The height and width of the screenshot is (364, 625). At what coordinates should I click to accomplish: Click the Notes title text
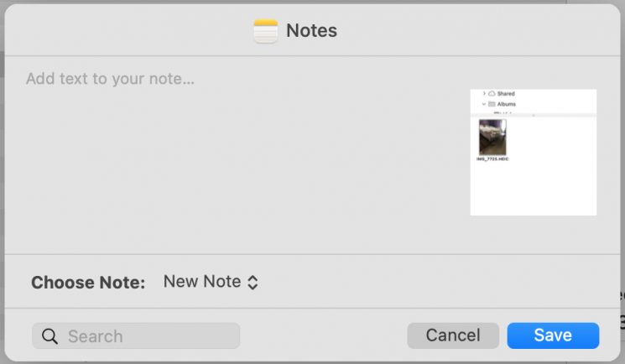(x=312, y=31)
